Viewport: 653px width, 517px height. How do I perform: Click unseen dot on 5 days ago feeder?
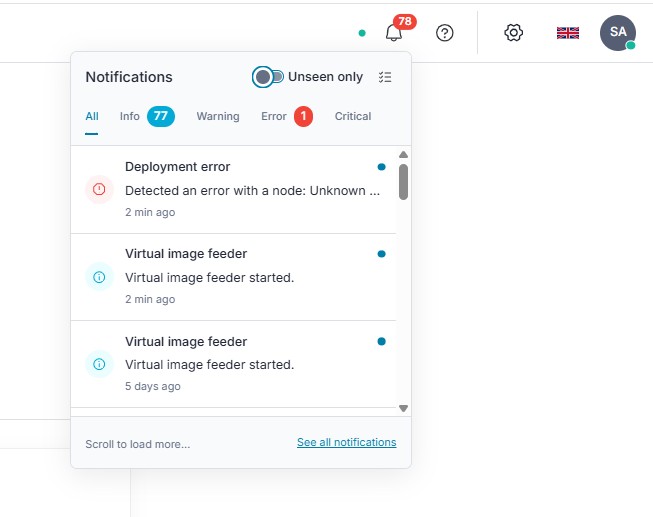pos(381,341)
